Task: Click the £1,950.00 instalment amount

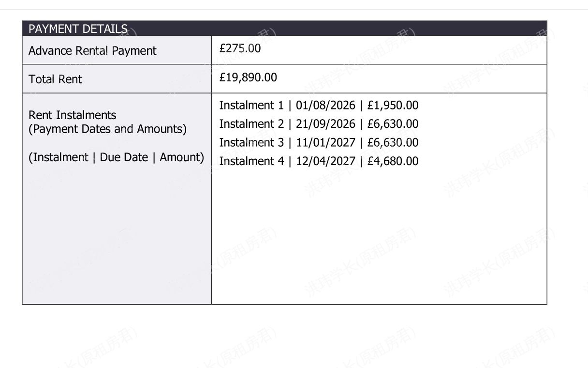Action: coord(393,105)
